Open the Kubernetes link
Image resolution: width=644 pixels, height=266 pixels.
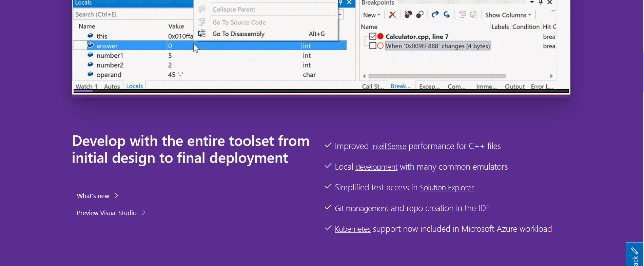pyautogui.click(x=353, y=229)
